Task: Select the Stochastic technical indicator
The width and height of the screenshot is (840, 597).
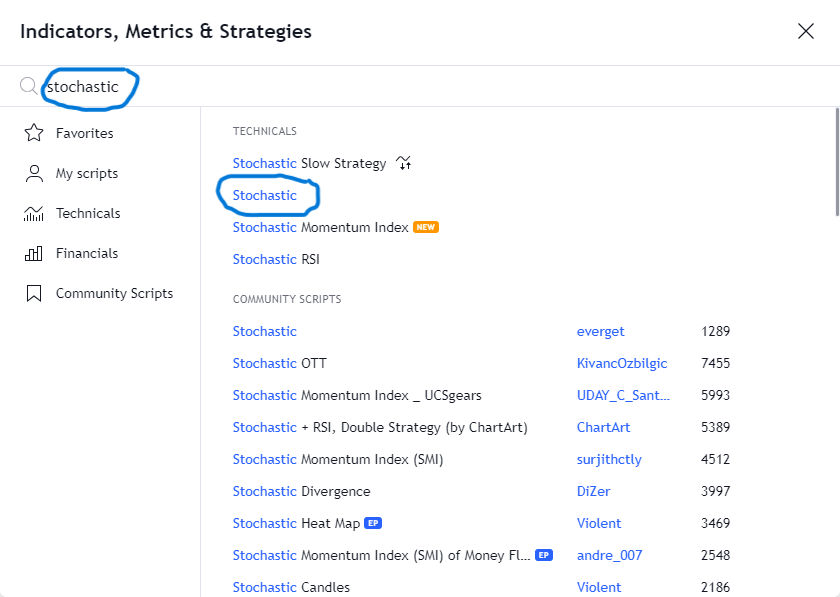Action: pyautogui.click(x=265, y=196)
